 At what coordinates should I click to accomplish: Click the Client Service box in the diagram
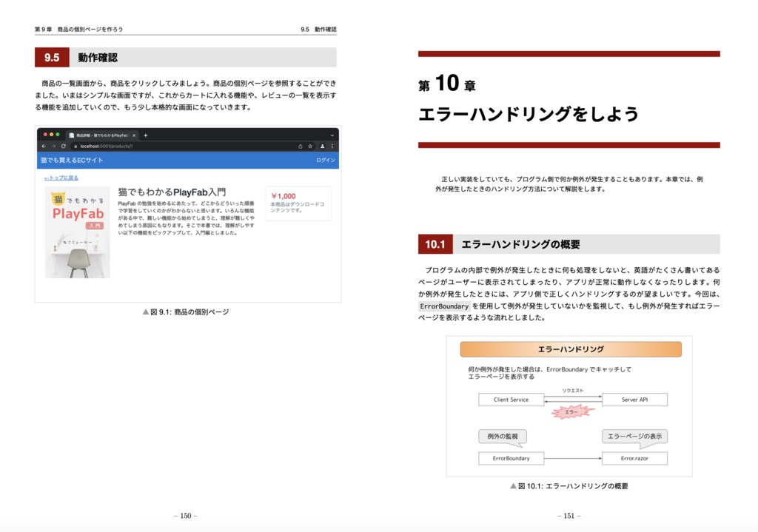coord(512,399)
